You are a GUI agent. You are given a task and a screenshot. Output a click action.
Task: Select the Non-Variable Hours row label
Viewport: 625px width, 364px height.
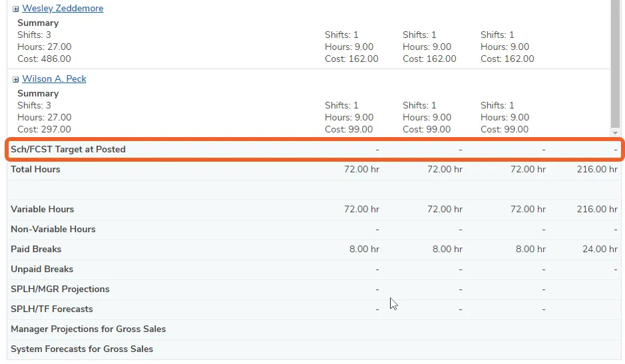[x=53, y=229]
